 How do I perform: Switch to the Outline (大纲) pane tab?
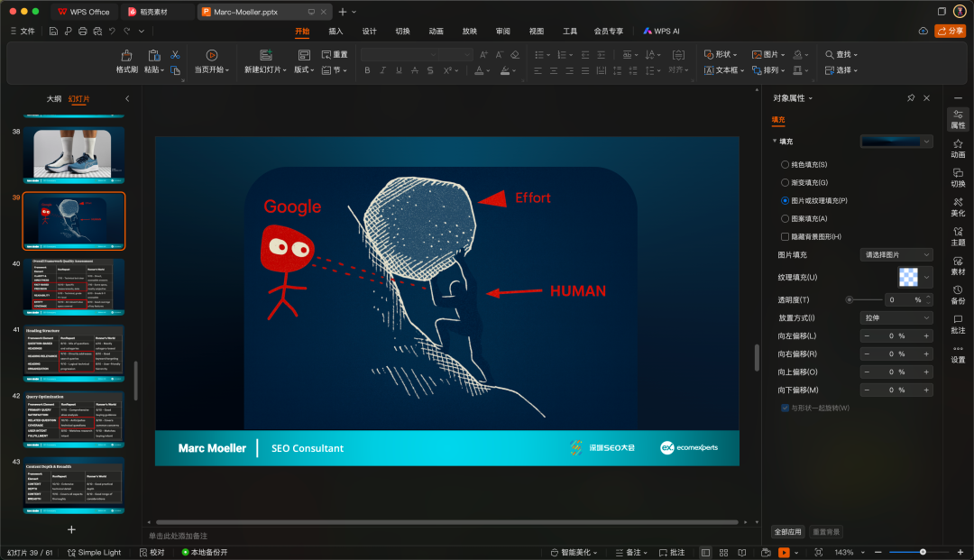(54, 98)
